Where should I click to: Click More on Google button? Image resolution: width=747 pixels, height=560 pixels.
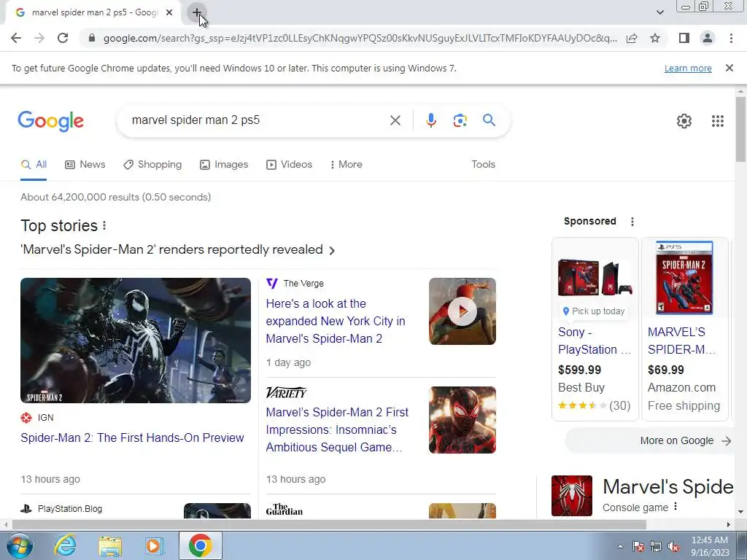coord(649,440)
